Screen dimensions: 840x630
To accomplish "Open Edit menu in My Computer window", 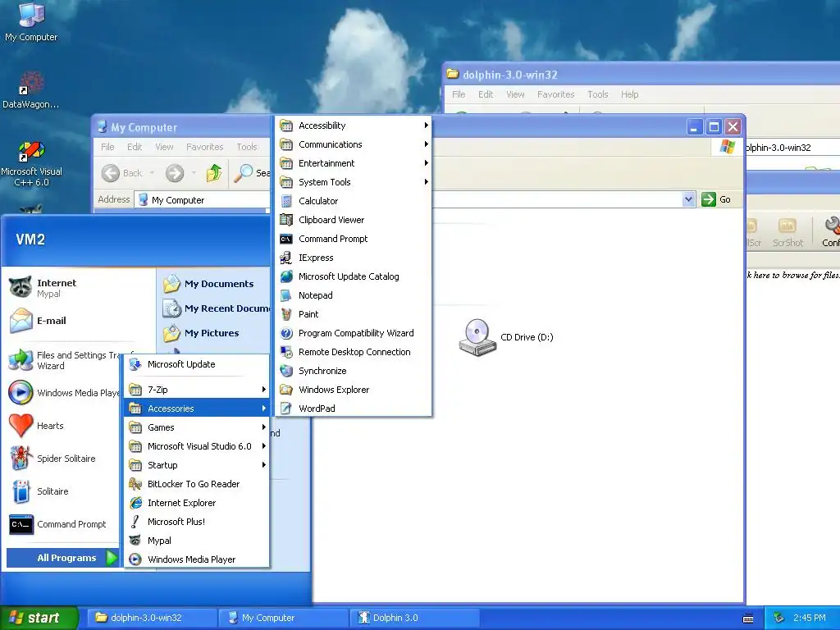I will click(x=135, y=147).
